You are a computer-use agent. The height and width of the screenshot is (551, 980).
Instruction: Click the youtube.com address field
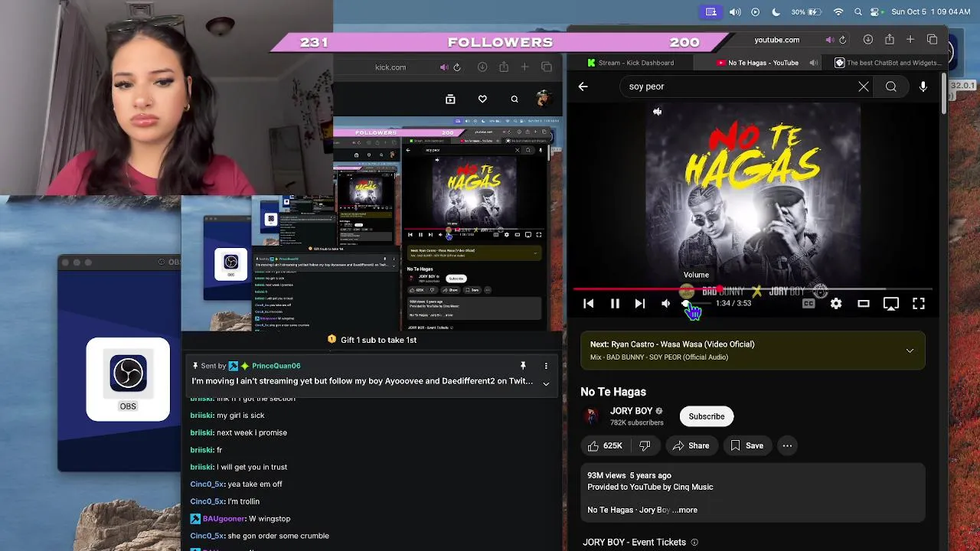click(777, 40)
